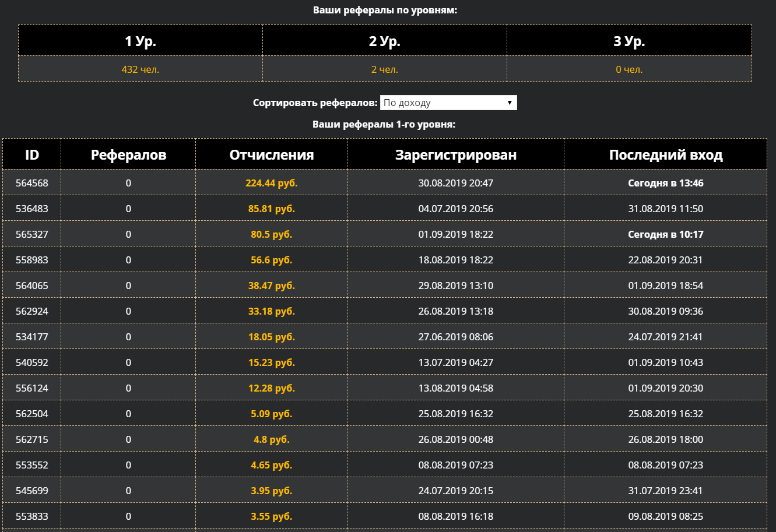Click the 224.44 руб. earnings amount
This screenshot has width=776, height=532.
[x=272, y=183]
